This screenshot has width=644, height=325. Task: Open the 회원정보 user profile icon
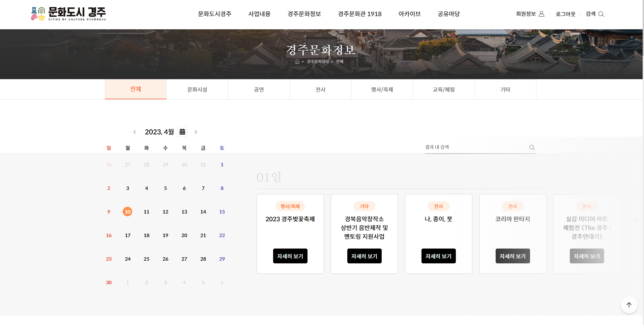point(541,14)
